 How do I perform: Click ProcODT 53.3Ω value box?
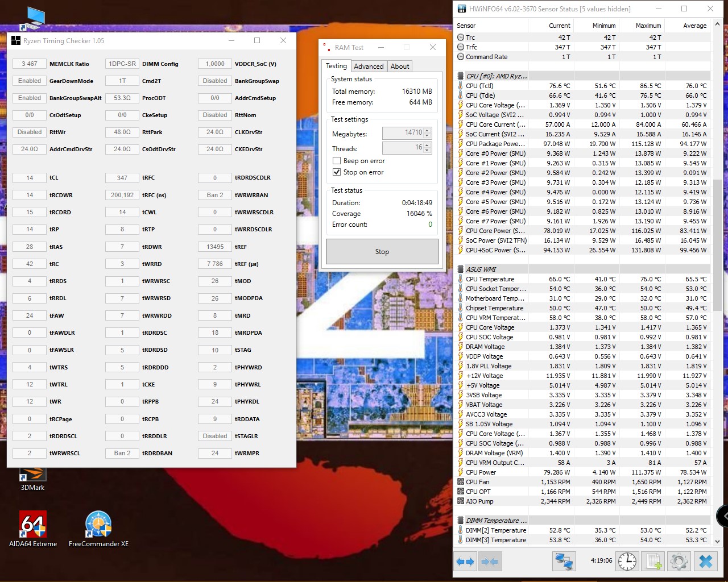click(x=122, y=98)
